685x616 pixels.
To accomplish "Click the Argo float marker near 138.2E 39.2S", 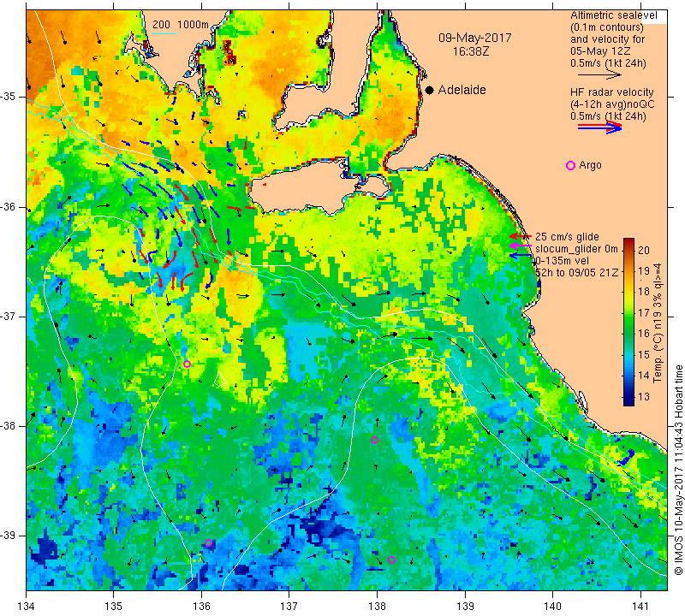I will pyautogui.click(x=391, y=560).
